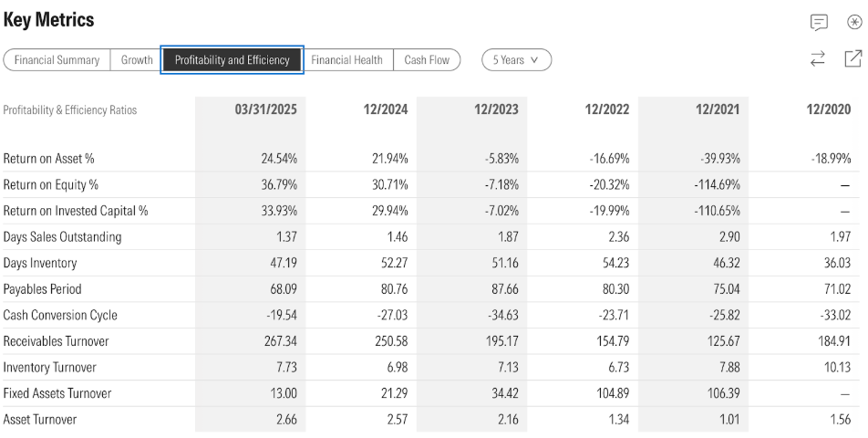Click the 12/2021 column header
The width and height of the screenshot is (868, 438).
pos(717,109)
